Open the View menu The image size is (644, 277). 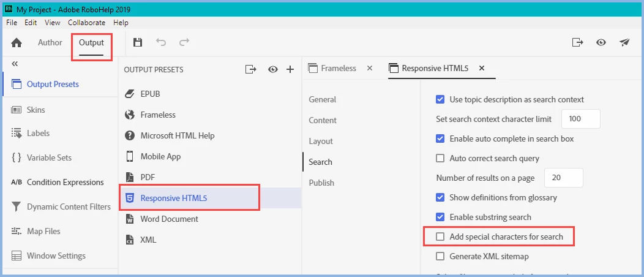click(x=53, y=23)
